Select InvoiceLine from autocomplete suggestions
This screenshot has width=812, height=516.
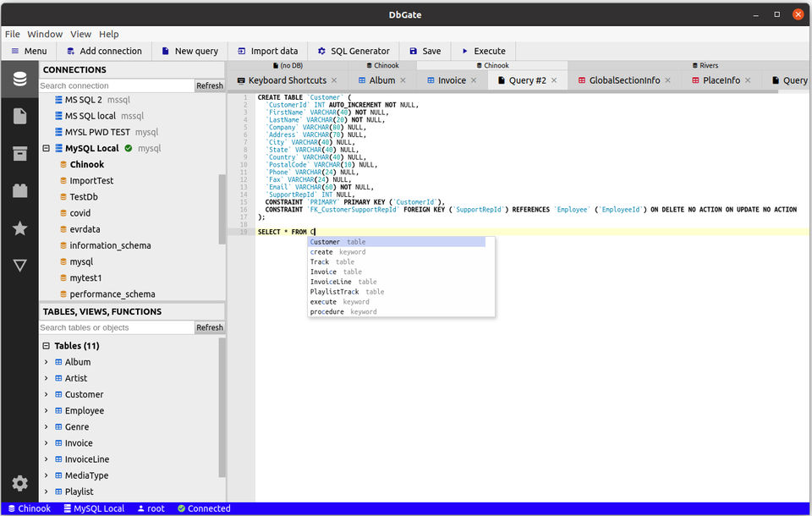click(332, 282)
